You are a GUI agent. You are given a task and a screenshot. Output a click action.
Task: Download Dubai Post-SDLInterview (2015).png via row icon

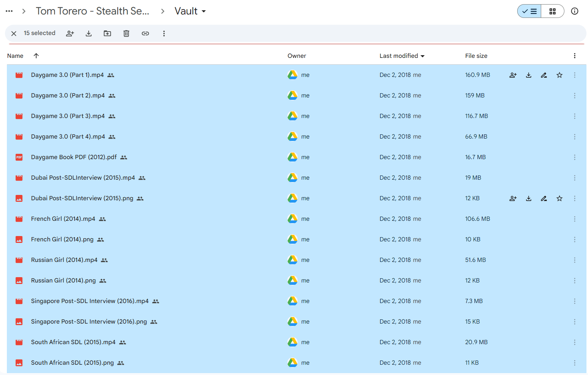click(529, 198)
